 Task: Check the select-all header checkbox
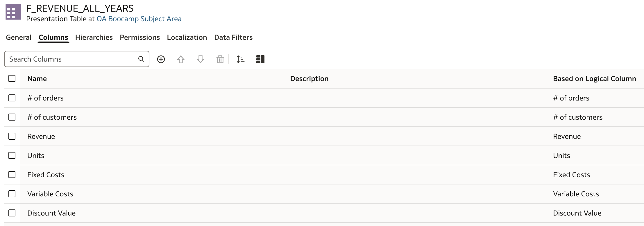[12, 78]
